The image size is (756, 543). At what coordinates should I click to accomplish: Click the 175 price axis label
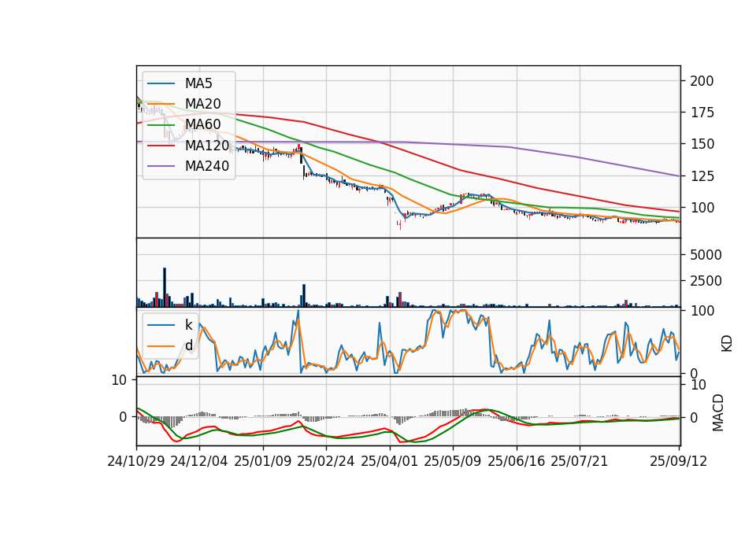click(702, 113)
